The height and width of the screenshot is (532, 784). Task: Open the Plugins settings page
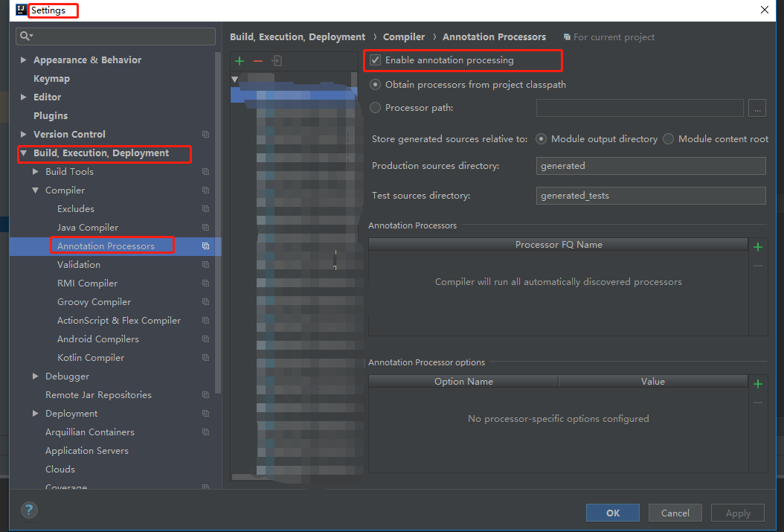tap(51, 115)
